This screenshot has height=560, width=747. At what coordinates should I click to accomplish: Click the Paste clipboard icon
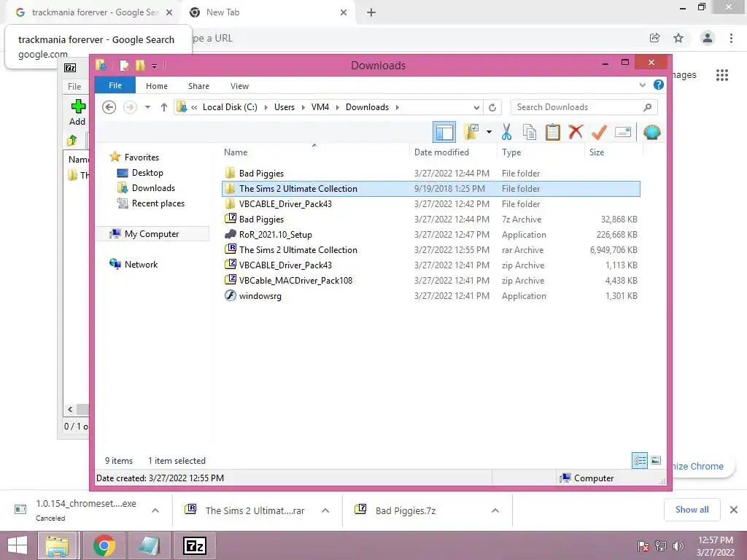tap(552, 132)
